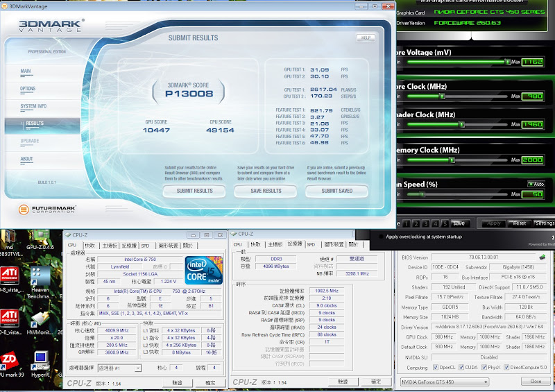Toggle the PhysX checkbox in GPU-Z
This screenshot has width=555, height=392.
(484, 367)
